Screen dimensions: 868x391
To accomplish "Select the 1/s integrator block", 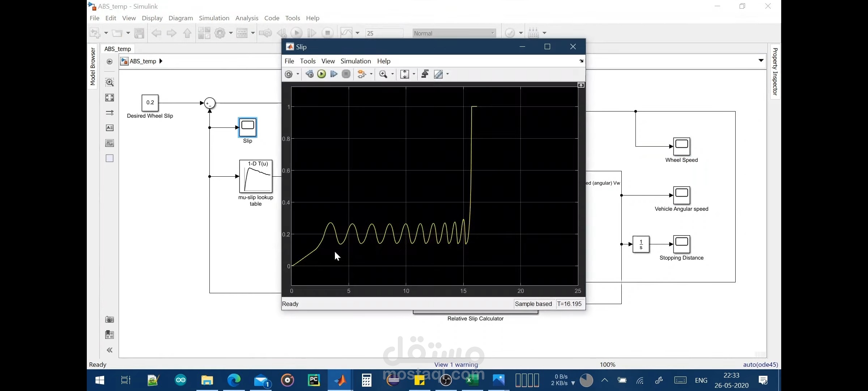I will 641,244.
